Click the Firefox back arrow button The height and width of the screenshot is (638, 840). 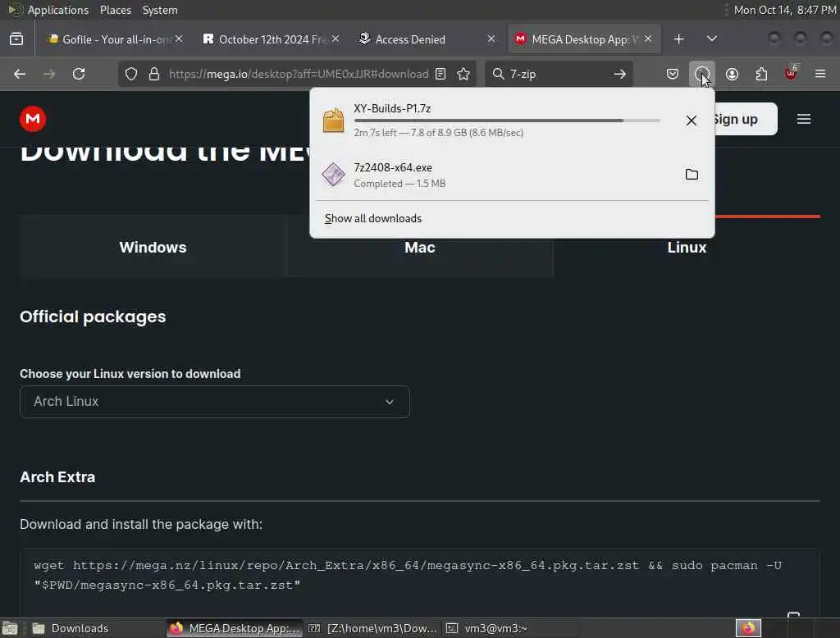(20, 74)
